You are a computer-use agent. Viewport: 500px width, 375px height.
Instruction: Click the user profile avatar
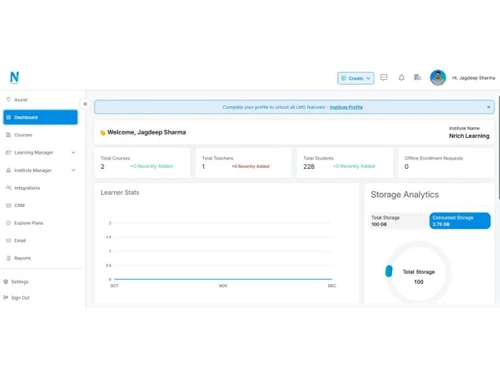[x=438, y=78]
